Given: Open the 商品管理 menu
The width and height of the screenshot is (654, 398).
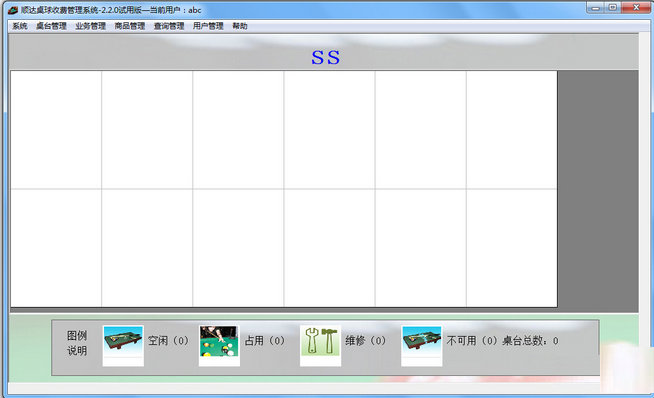Looking at the screenshot, I should pyautogui.click(x=130, y=26).
